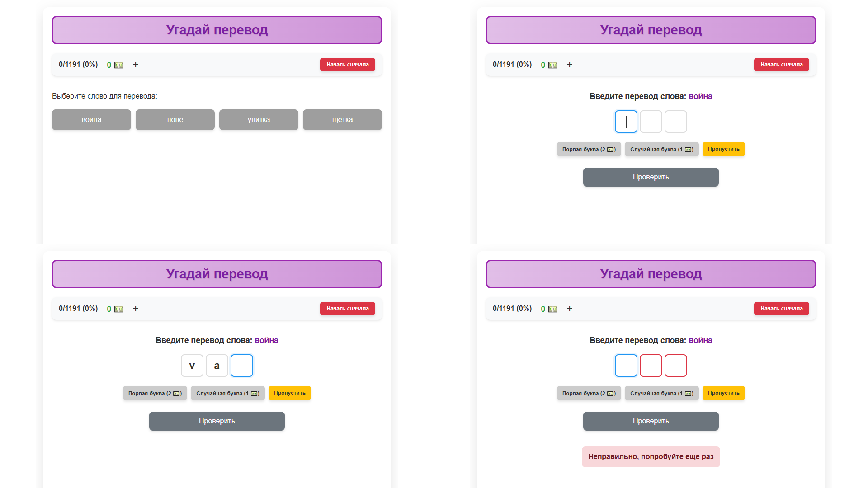The height and width of the screenshot is (488, 868).
Task: Click "Первая буква" hint beside typed "v a"
Action: 155,393
